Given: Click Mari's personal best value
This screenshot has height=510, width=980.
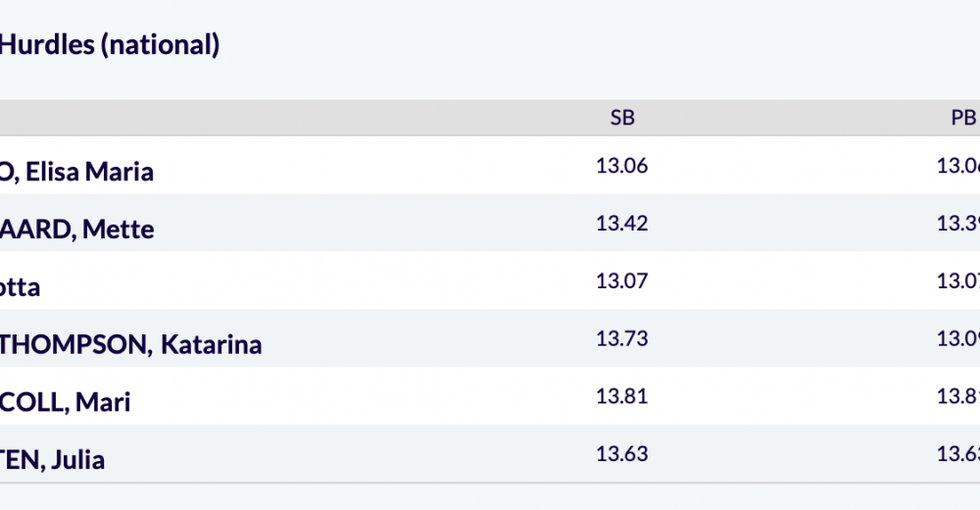Looking at the screenshot, I should click(959, 396).
